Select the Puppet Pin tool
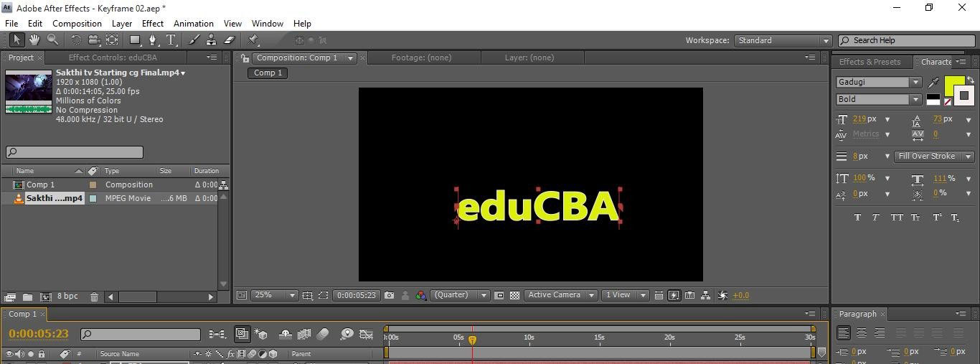Screen dimensions: 980x364 coord(253,40)
